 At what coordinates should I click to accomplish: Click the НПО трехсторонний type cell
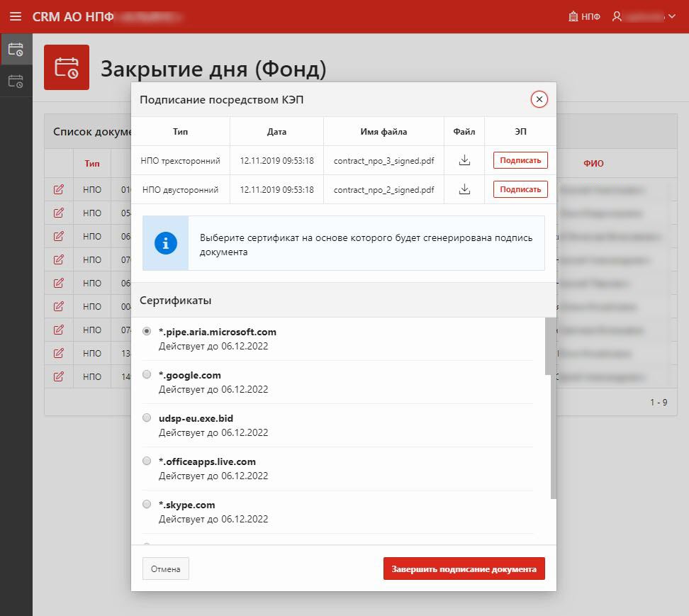(x=180, y=161)
